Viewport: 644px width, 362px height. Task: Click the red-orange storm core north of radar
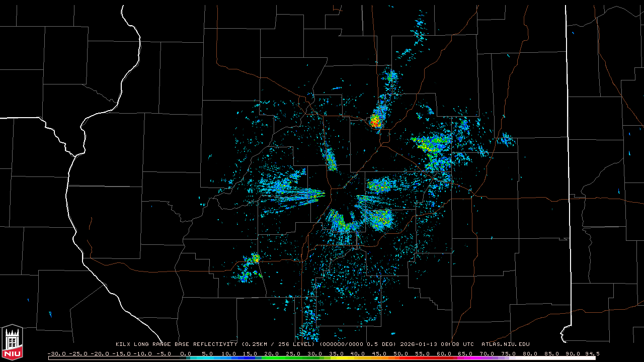(375, 121)
